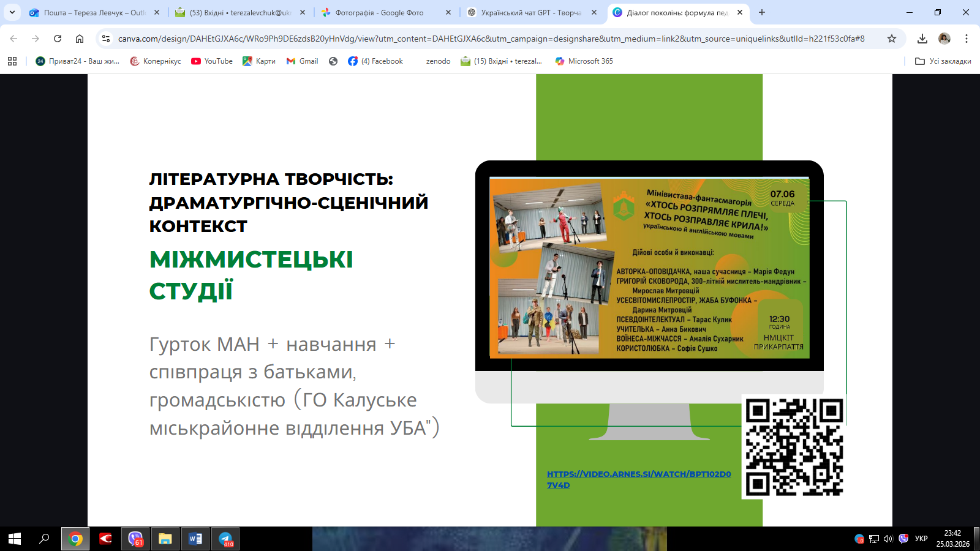
Task: Open Facebook from the bookmarks bar
Action: [375, 61]
